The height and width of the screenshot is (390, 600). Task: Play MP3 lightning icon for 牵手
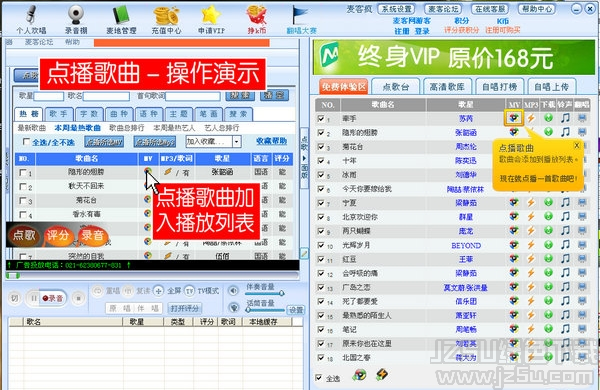click(x=531, y=118)
